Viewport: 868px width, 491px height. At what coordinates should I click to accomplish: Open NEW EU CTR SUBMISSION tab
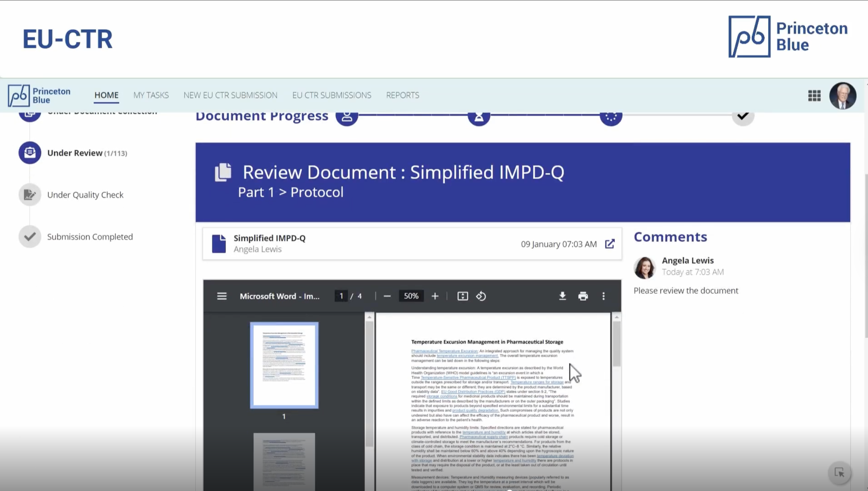(x=230, y=95)
